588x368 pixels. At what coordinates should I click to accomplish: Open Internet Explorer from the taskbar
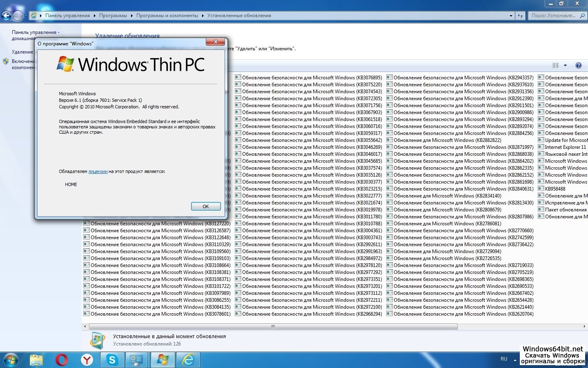point(188,360)
